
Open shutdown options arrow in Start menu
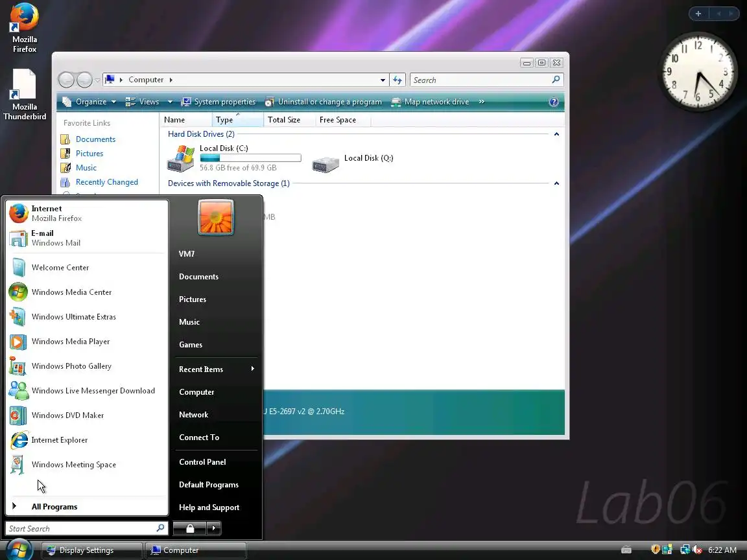tap(213, 528)
